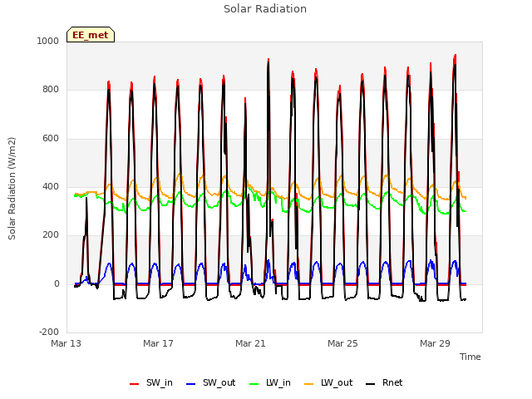This screenshot has width=532, height=399.
Task: Click the 800 y-axis tick label
Action: 51,90
